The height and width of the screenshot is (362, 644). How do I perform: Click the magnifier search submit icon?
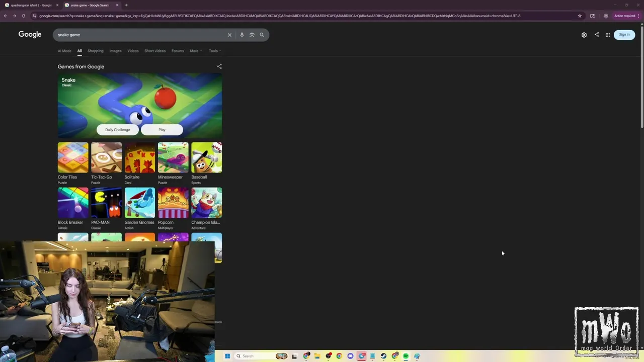pyautogui.click(x=262, y=35)
